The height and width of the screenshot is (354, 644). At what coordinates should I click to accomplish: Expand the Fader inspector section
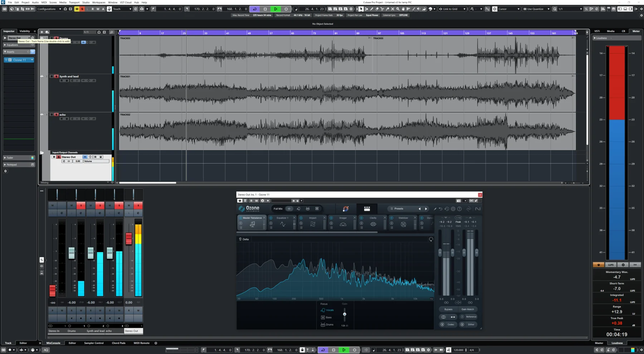click(19, 157)
